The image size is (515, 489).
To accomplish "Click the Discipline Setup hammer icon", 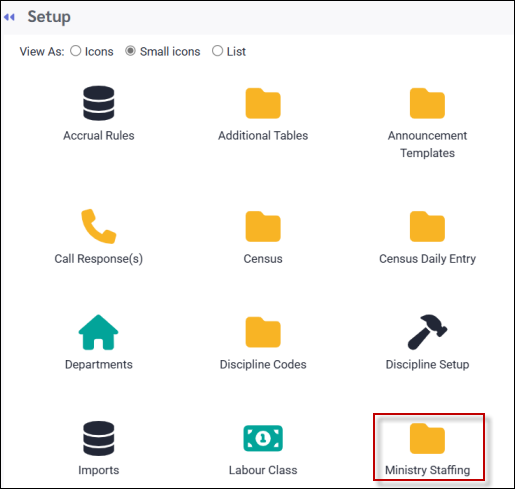I will [427, 332].
